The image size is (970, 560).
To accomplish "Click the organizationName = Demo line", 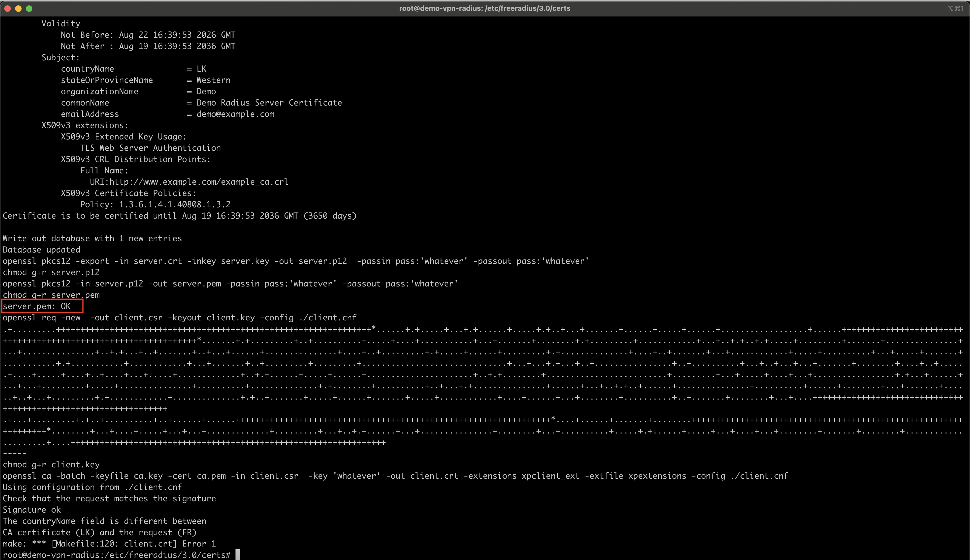I will (138, 92).
